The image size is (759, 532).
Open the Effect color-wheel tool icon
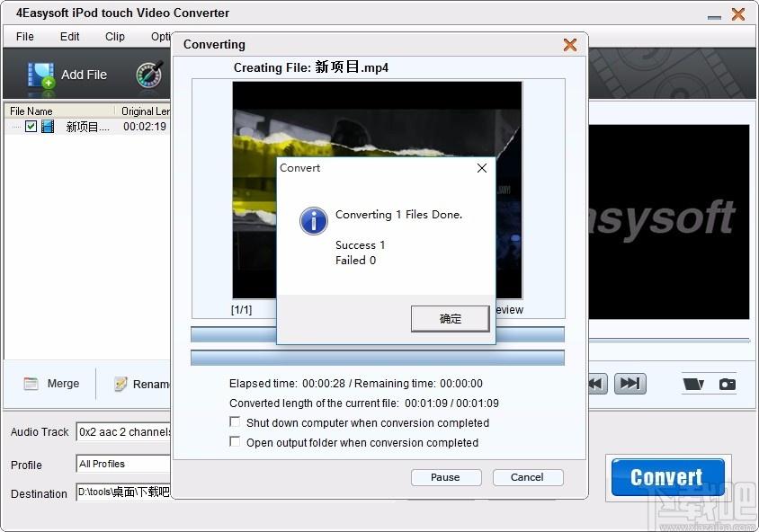[x=149, y=75]
